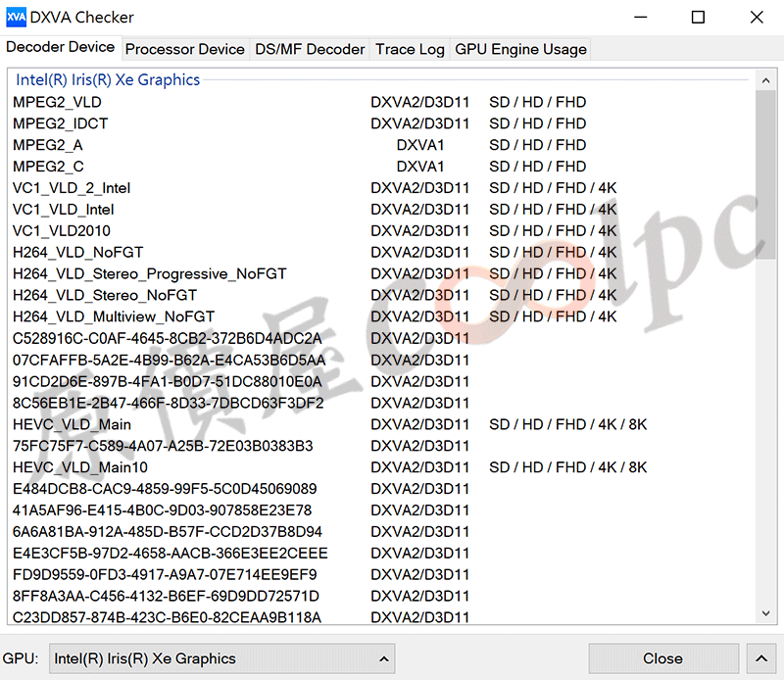Open the GPU selection dropdown

click(x=222, y=658)
